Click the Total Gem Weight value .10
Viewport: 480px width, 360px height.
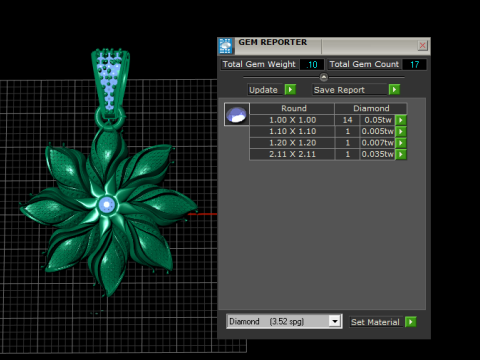(x=312, y=64)
